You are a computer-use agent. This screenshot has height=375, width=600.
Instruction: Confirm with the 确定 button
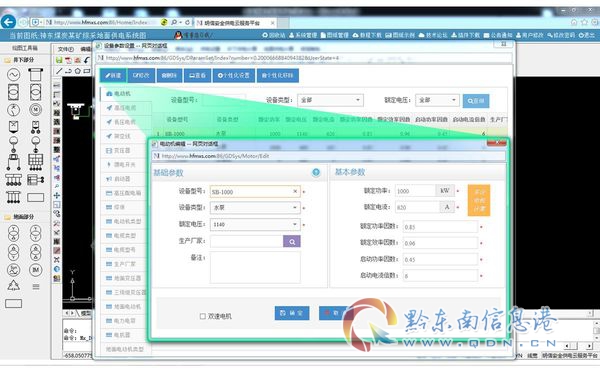[292, 313]
